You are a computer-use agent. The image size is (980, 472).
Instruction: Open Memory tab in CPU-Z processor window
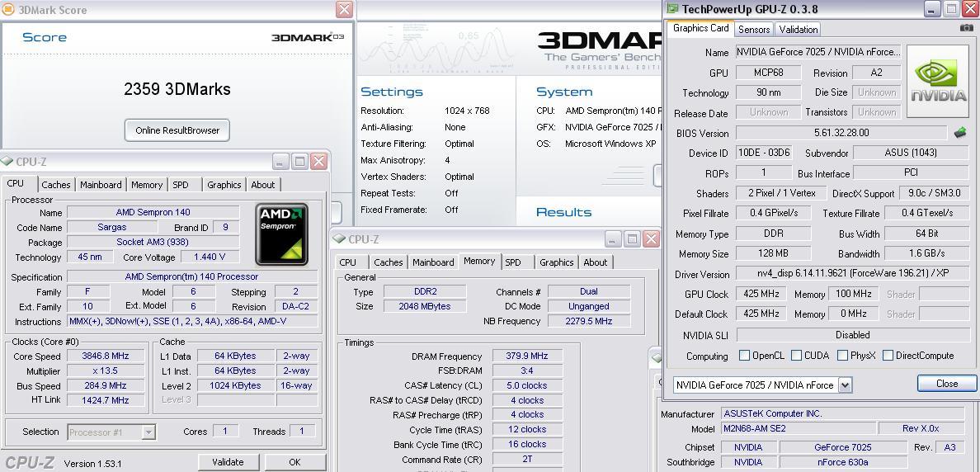[147, 184]
